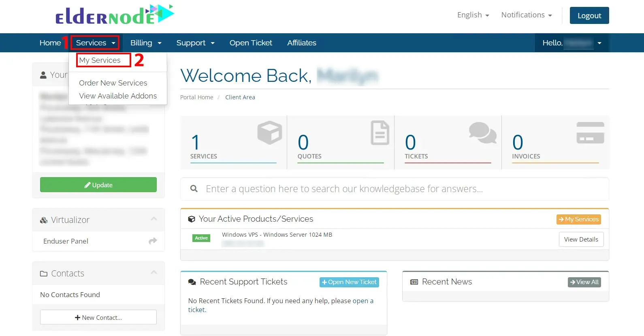The width and height of the screenshot is (644, 336).
Task: Click the orange My Services button
Action: click(x=578, y=219)
